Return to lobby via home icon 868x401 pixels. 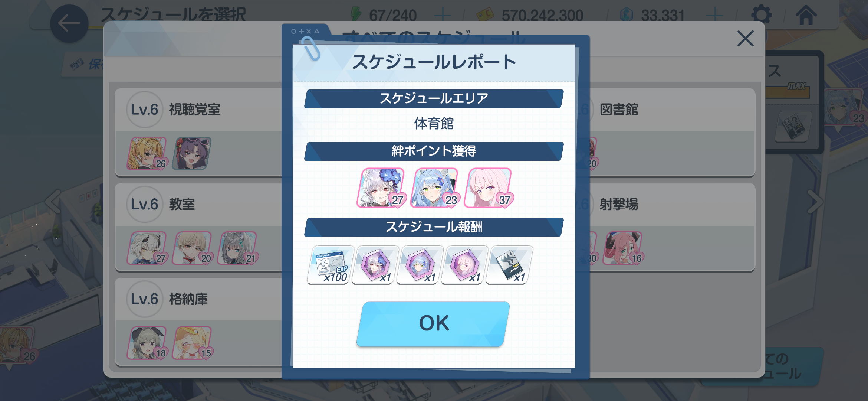(x=806, y=15)
